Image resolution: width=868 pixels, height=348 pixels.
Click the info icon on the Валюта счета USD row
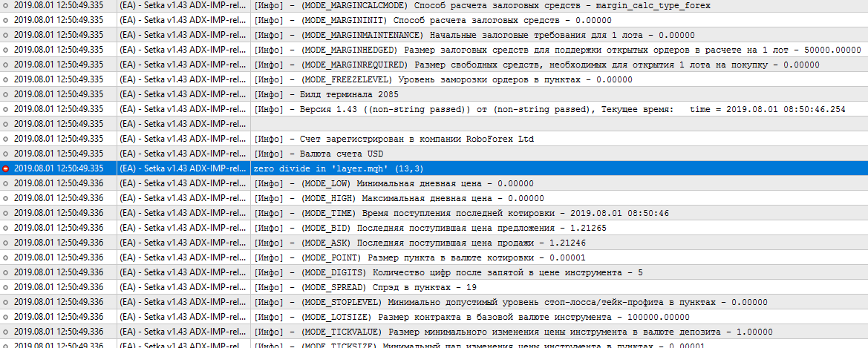[x=6, y=154]
